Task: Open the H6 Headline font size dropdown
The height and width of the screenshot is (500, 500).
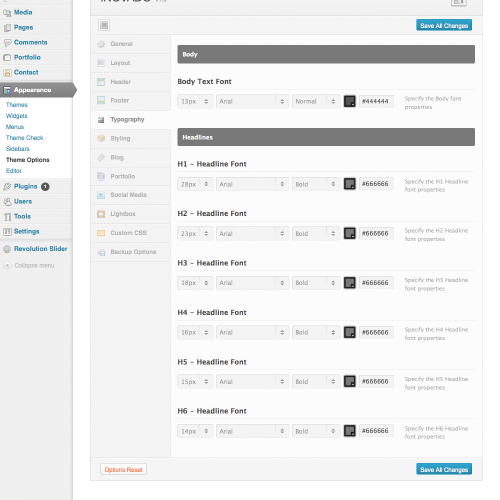Action: click(195, 431)
